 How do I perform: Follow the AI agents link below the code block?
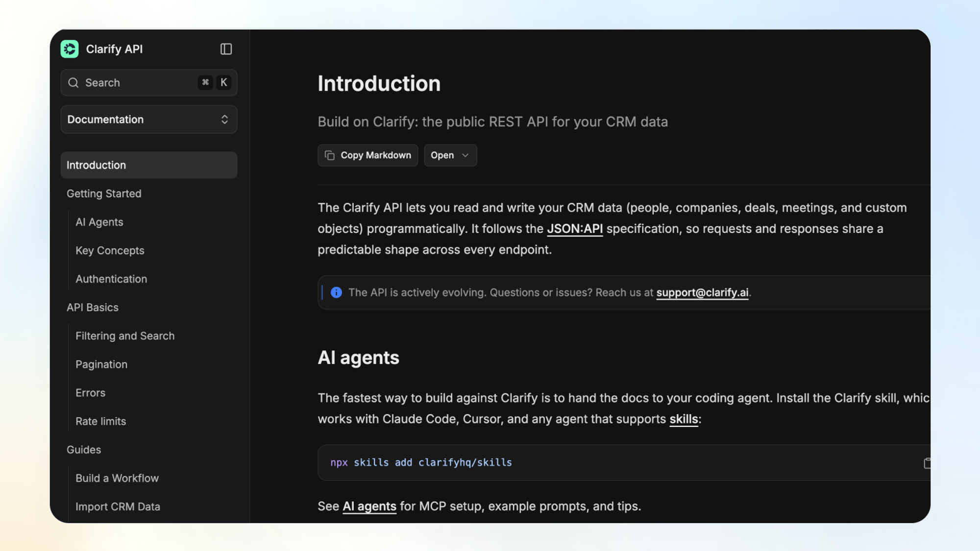click(369, 506)
